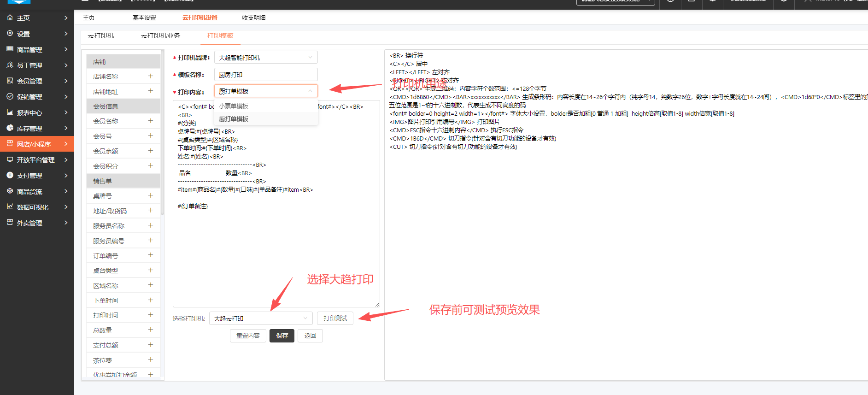The width and height of the screenshot is (868, 395).
Task: Open the 打印机品牌 dropdown
Action: coord(265,58)
